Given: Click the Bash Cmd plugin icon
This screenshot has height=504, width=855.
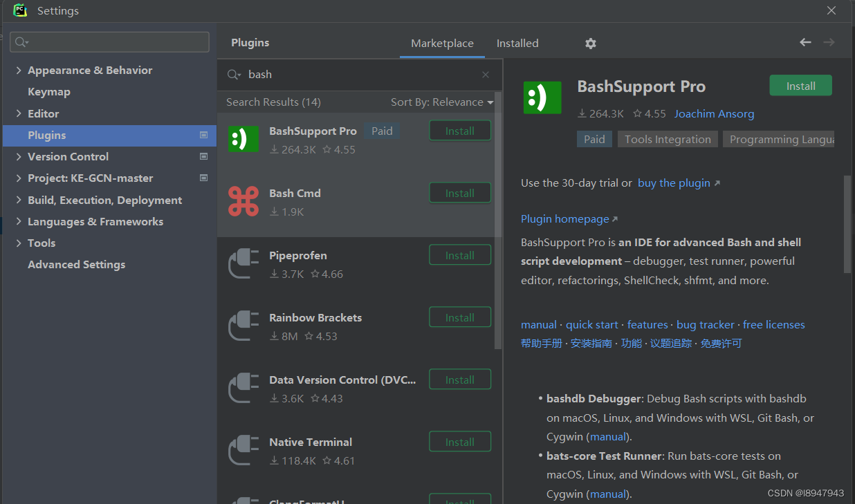Looking at the screenshot, I should tap(243, 201).
